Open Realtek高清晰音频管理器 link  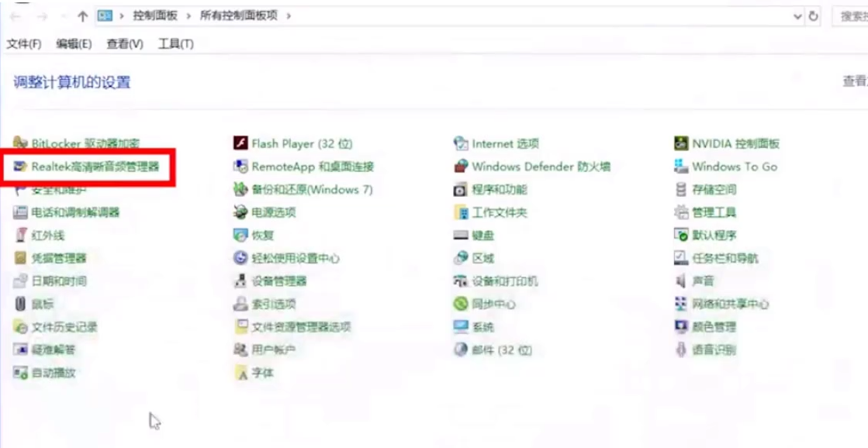click(x=95, y=167)
